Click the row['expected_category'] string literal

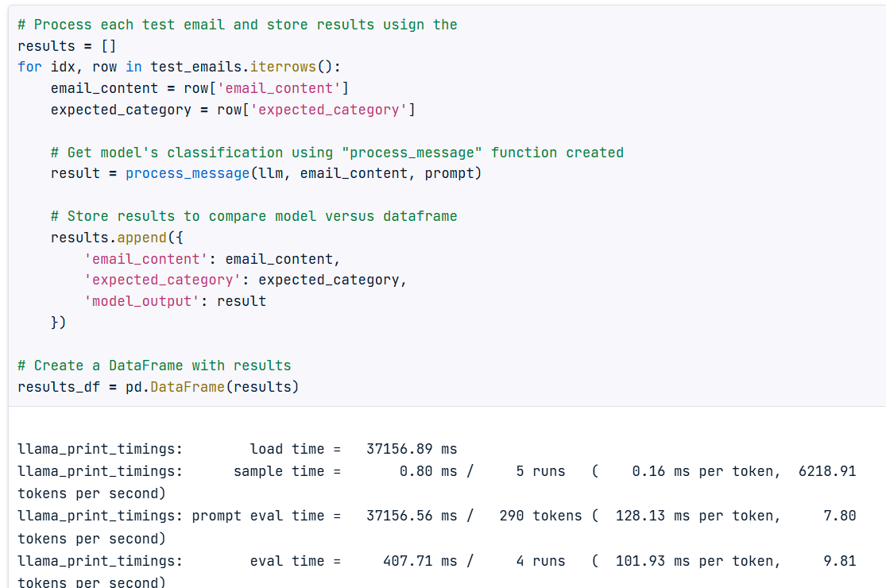(328, 110)
